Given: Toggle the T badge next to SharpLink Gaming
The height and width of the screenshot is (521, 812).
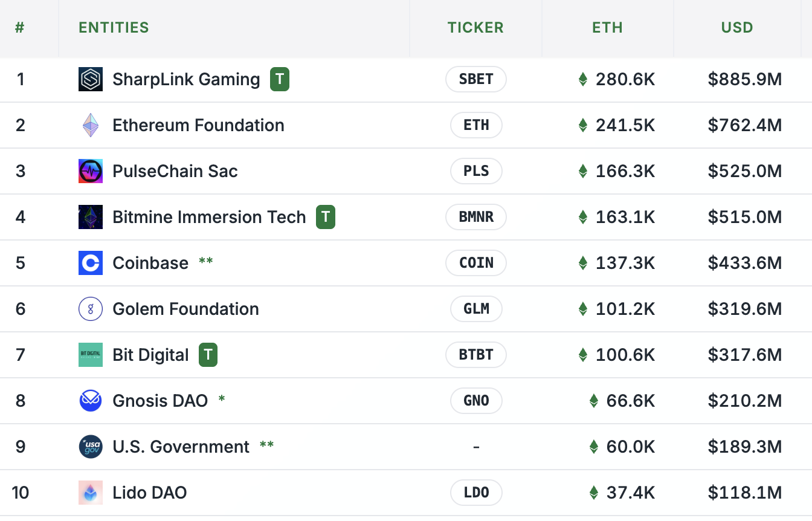Looking at the screenshot, I should [279, 79].
